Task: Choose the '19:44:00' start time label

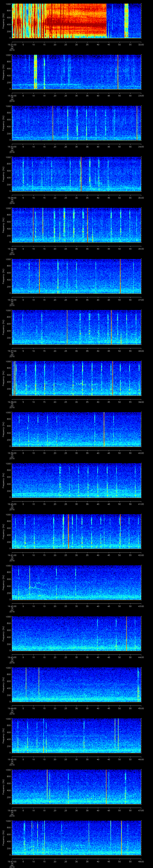Action: [x=12, y=708]
